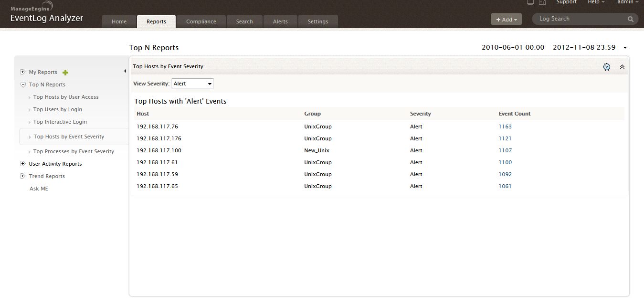644x306 pixels.
Task: Open the Alerts tab
Action: (280, 21)
